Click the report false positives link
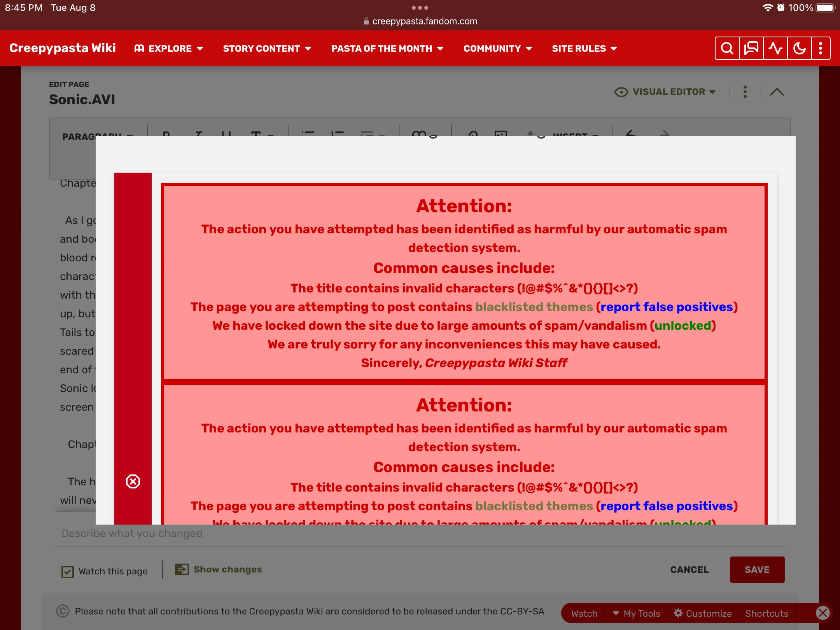Image resolution: width=840 pixels, height=630 pixels. click(667, 307)
